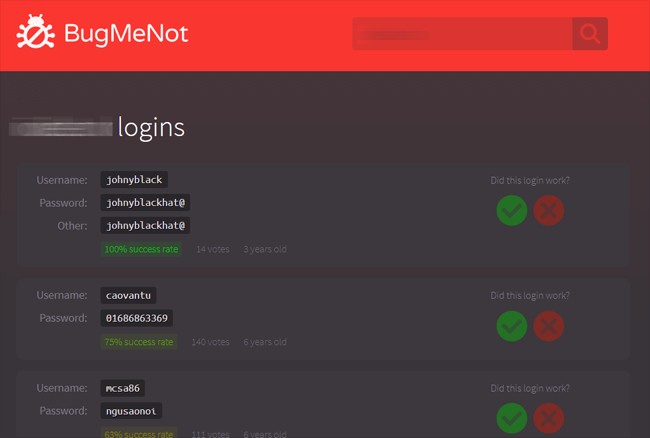This screenshot has width=650, height=438.
Task: Select the caovantu username box
Action: pyautogui.click(x=129, y=296)
